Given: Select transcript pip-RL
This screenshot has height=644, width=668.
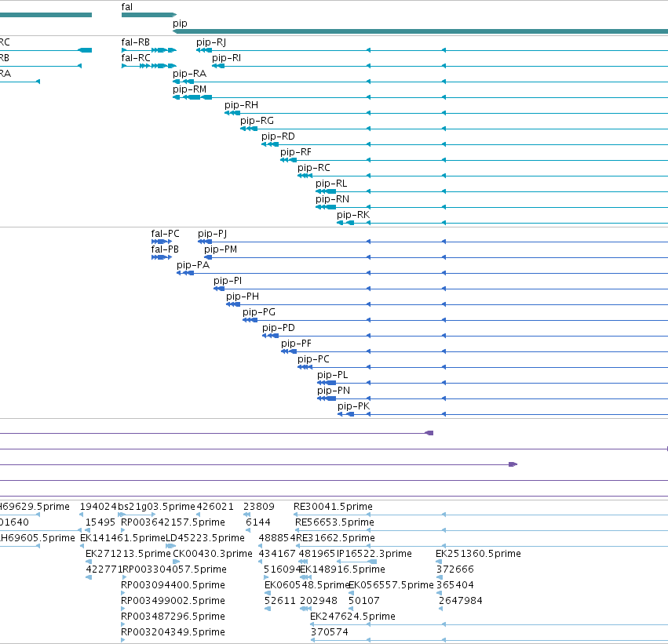Looking at the screenshot, I should point(331,184).
